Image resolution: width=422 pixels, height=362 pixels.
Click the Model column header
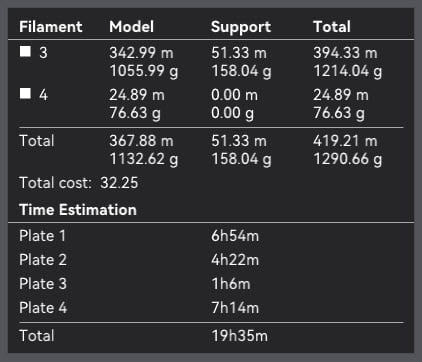coord(132,27)
